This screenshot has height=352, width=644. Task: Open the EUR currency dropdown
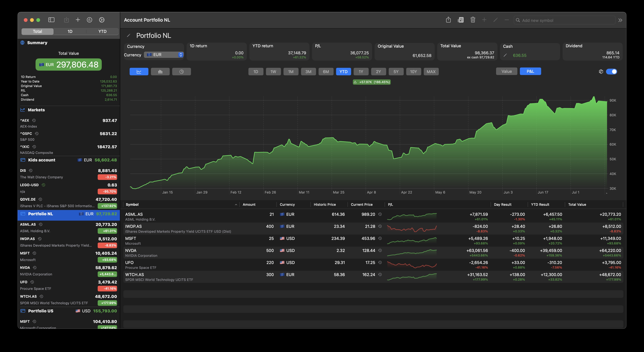click(164, 54)
